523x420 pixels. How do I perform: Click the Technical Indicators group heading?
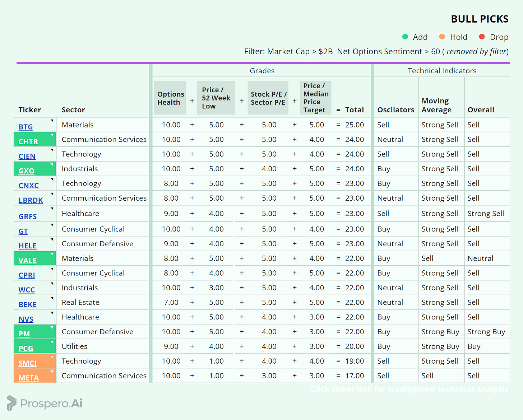442,71
